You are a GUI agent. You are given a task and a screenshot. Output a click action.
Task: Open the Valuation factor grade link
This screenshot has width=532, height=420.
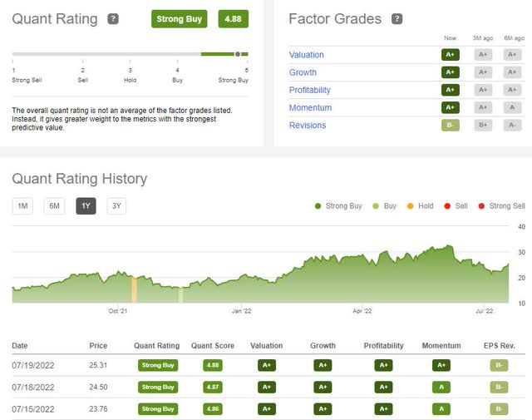[307, 55]
